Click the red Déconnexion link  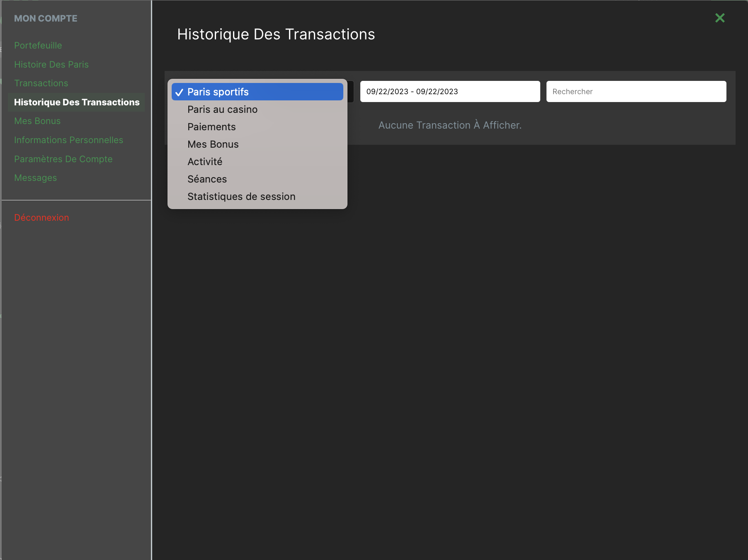coord(41,218)
